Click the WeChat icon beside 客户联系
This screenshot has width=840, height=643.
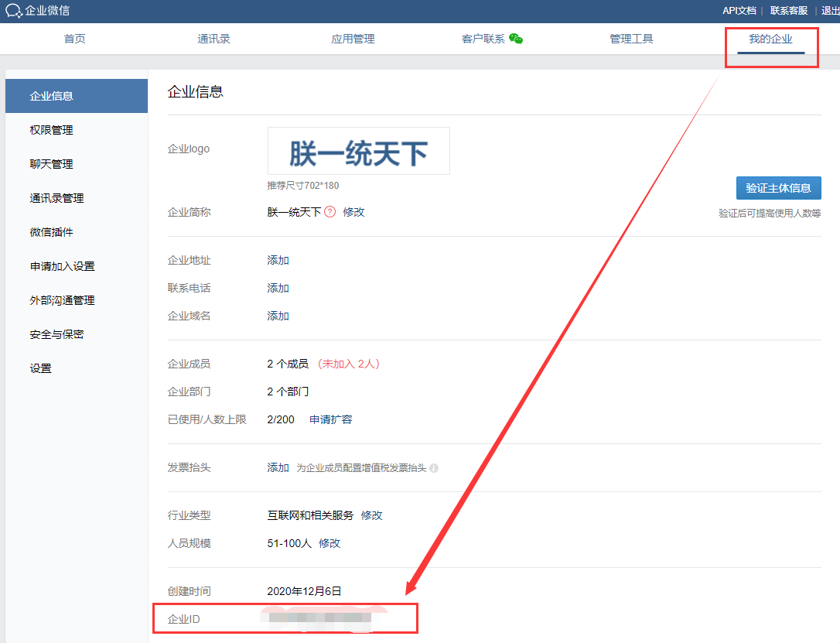(x=516, y=39)
